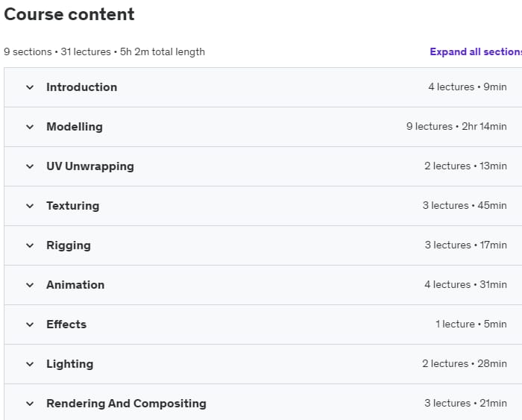Open the Texturing section chevron
522x420 pixels.
[x=30, y=206]
